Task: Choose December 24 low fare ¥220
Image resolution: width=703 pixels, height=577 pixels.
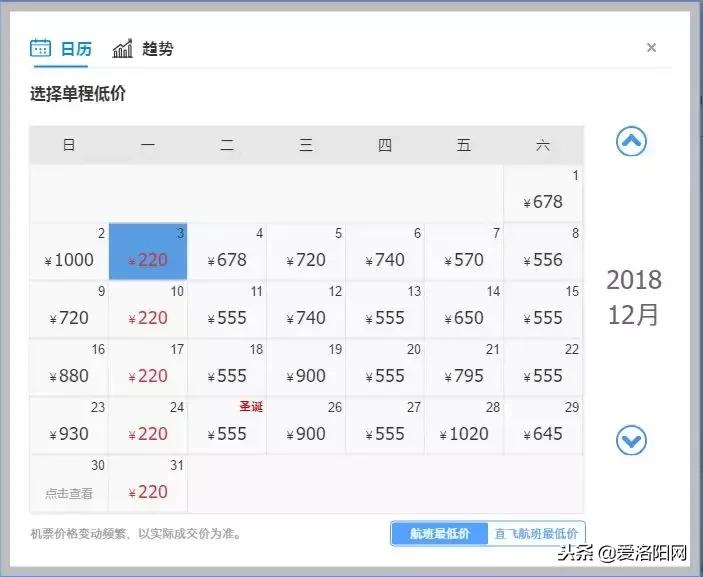Action: [x=148, y=425]
